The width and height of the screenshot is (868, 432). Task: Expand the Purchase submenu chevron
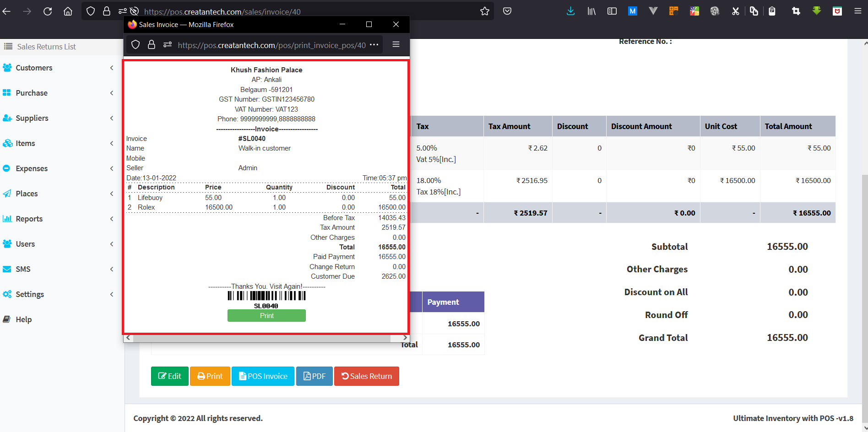click(x=112, y=93)
